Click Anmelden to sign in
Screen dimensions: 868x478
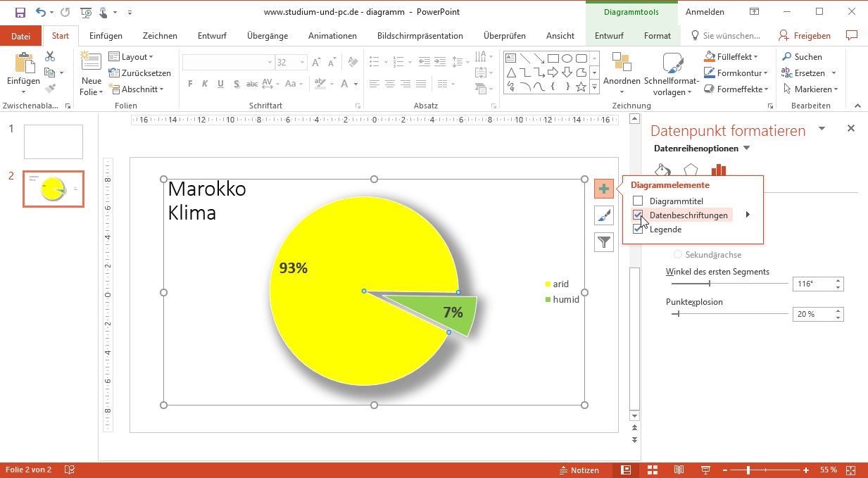coord(705,12)
